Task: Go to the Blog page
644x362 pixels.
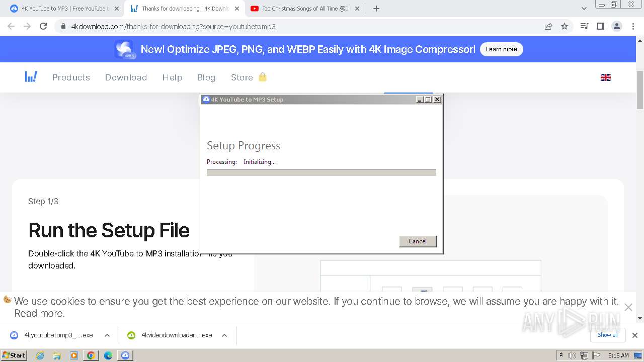Action: click(x=206, y=77)
